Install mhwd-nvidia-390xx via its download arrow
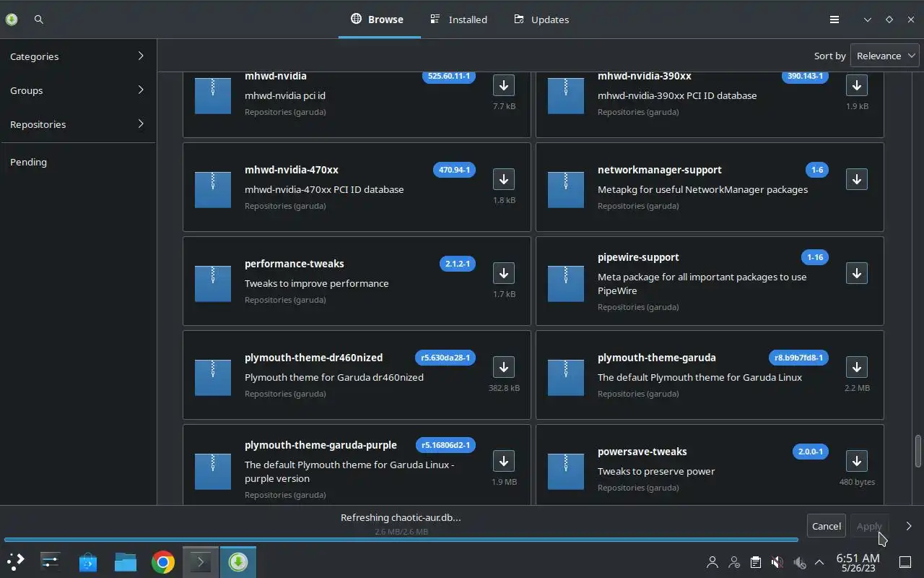This screenshot has width=924, height=578. click(856, 85)
